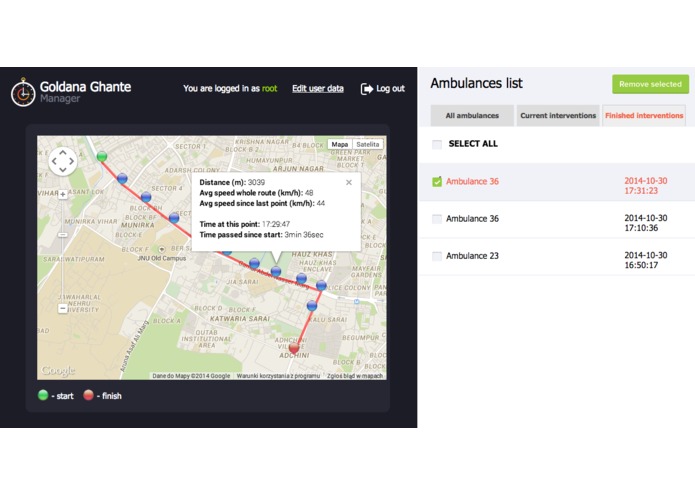Click the Google logo on the map
The width and height of the screenshot is (695, 494).
58,370
